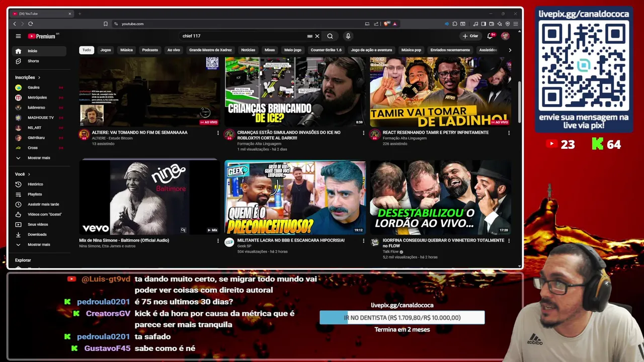This screenshot has height=362, width=644.
Task: Select the Counter-Strike 1.6 chip
Action: pos(326,50)
